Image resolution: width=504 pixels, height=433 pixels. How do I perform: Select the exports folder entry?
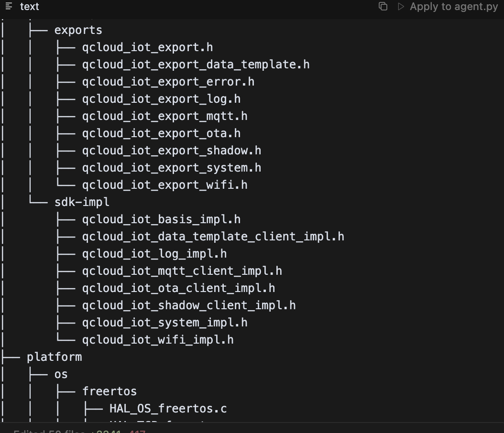click(78, 30)
